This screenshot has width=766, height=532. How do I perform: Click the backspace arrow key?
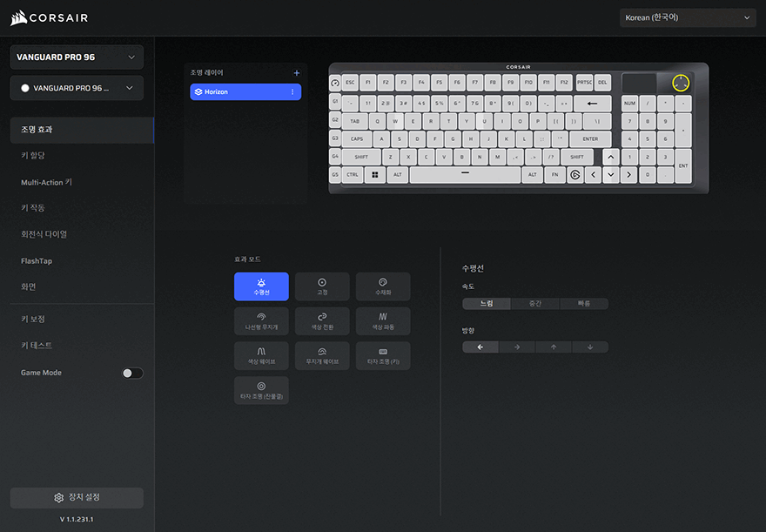point(592,104)
